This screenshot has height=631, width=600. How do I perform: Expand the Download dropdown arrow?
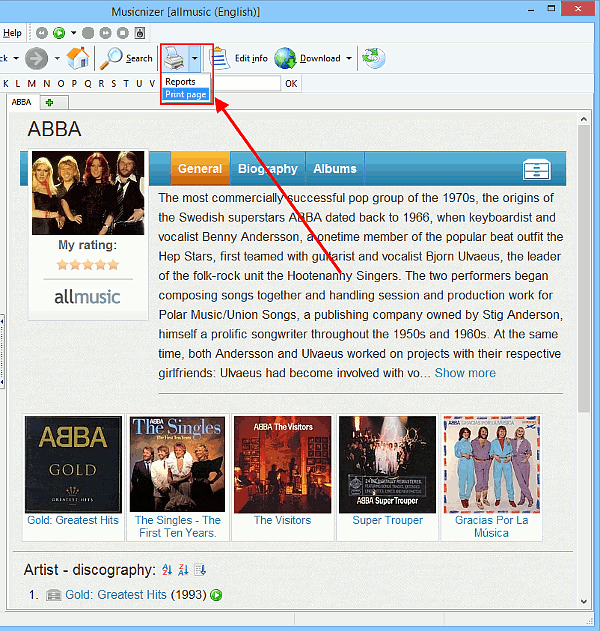(x=348, y=58)
